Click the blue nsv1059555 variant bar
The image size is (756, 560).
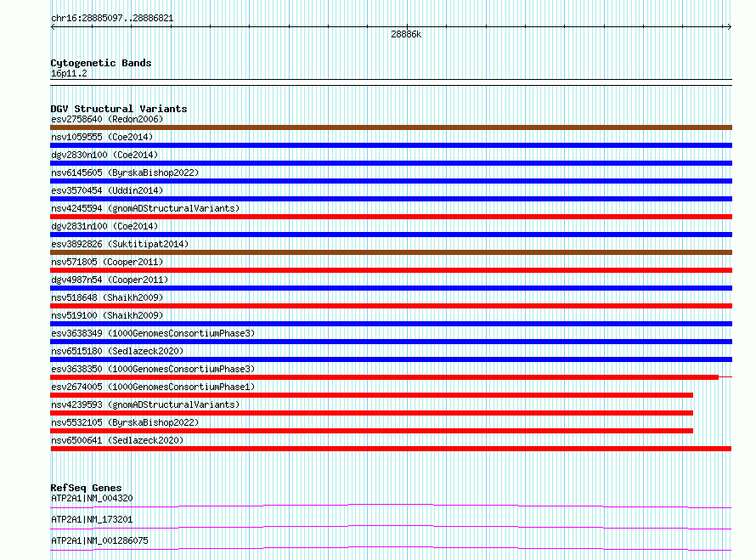point(391,145)
